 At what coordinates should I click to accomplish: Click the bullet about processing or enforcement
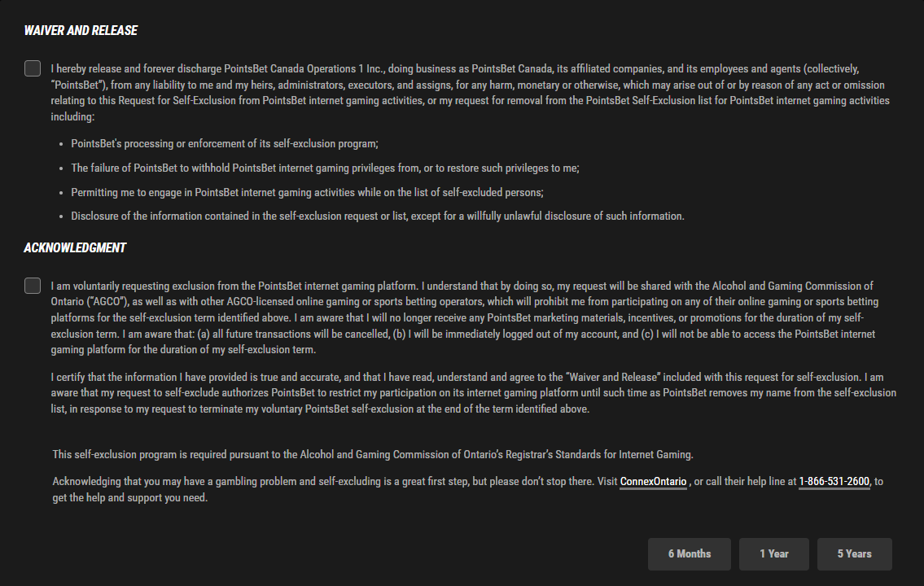tap(225, 144)
